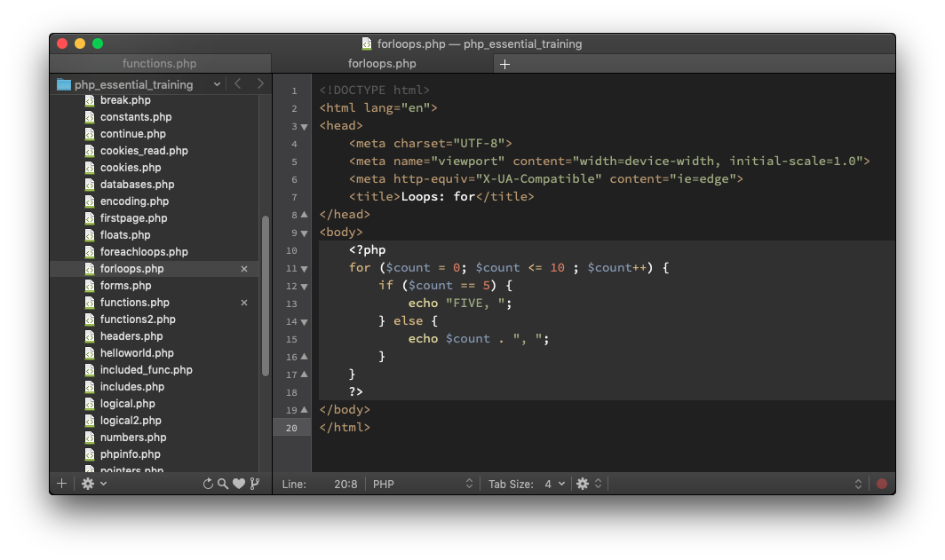The height and width of the screenshot is (560, 945).
Task: Click the plus icon below the file list
Action: click(x=61, y=484)
